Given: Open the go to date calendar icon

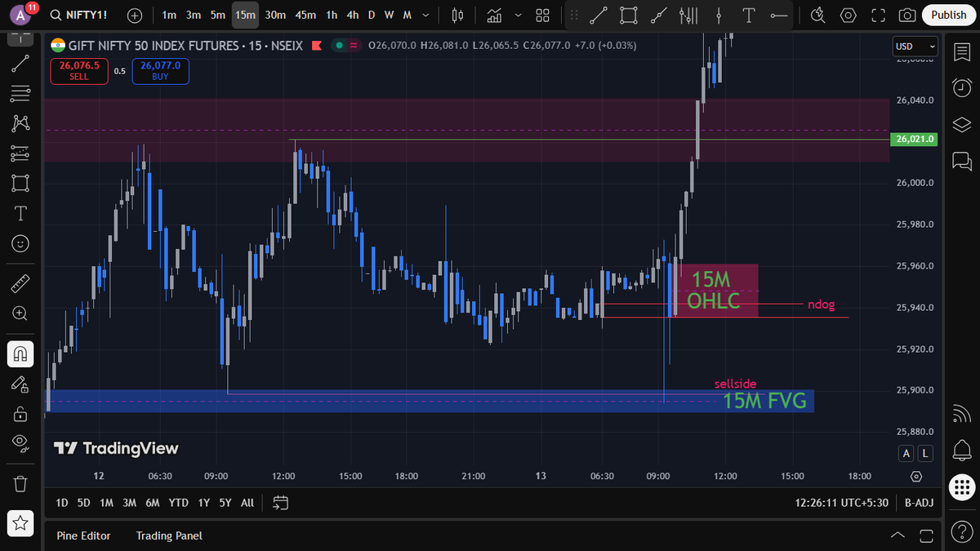Looking at the screenshot, I should tap(280, 503).
